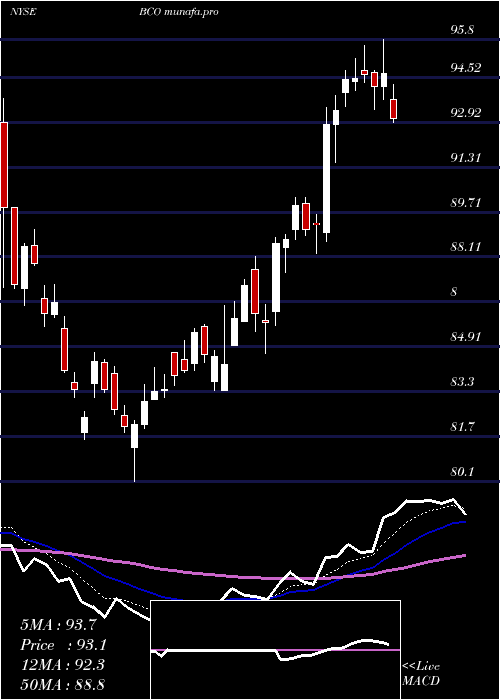Image resolution: width=500 pixels, height=700 pixels.
Task: Select the 84.91 price axis label
Action: click(x=466, y=337)
